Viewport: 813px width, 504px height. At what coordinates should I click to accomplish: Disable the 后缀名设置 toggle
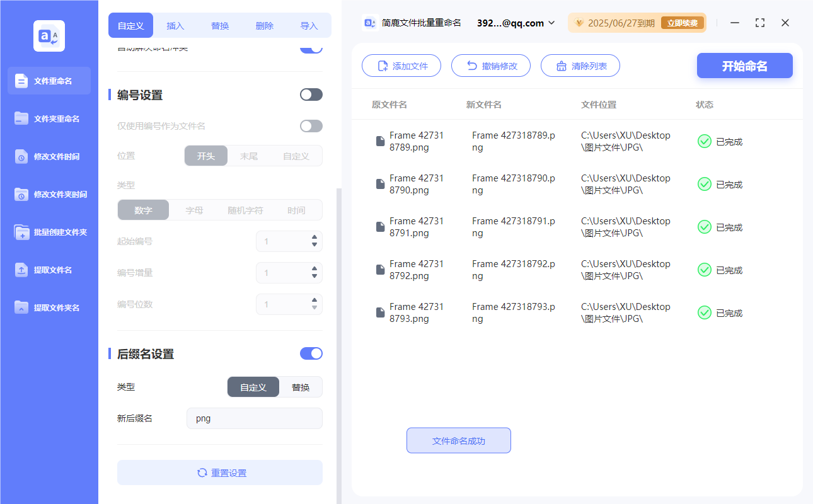311,353
